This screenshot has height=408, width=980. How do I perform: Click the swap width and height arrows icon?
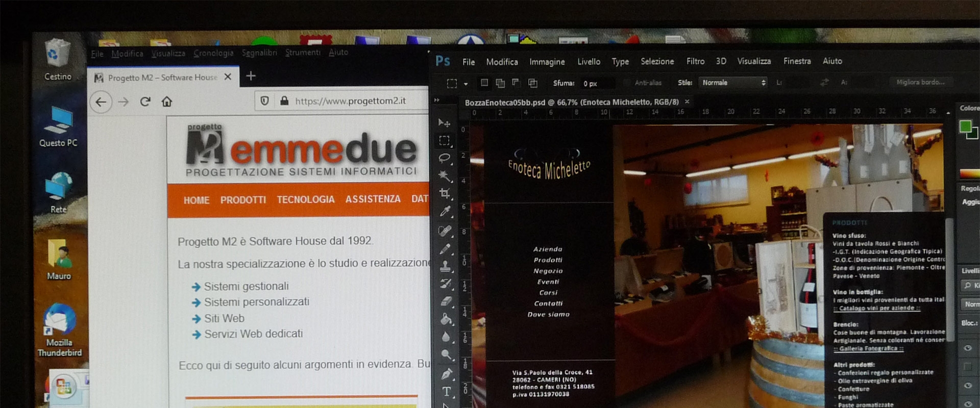point(824,82)
